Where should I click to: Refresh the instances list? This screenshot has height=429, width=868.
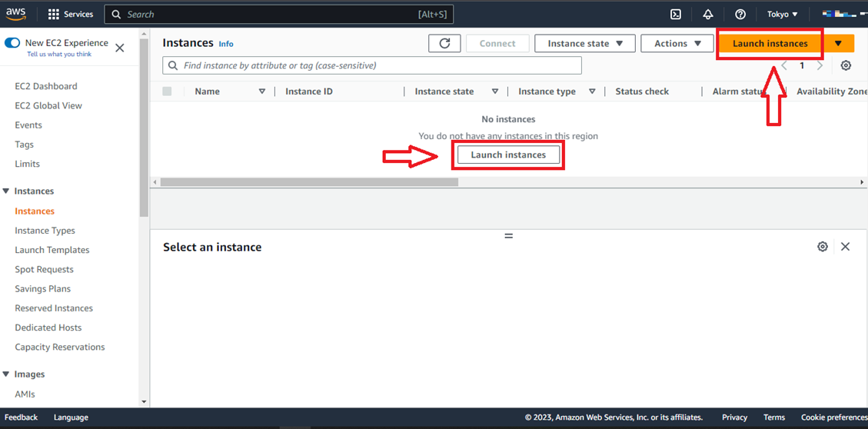[444, 43]
